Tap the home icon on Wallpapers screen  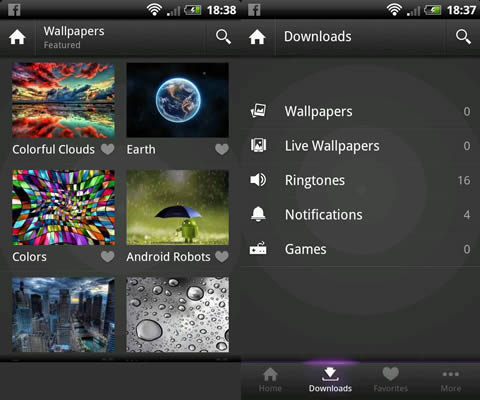tap(17, 37)
